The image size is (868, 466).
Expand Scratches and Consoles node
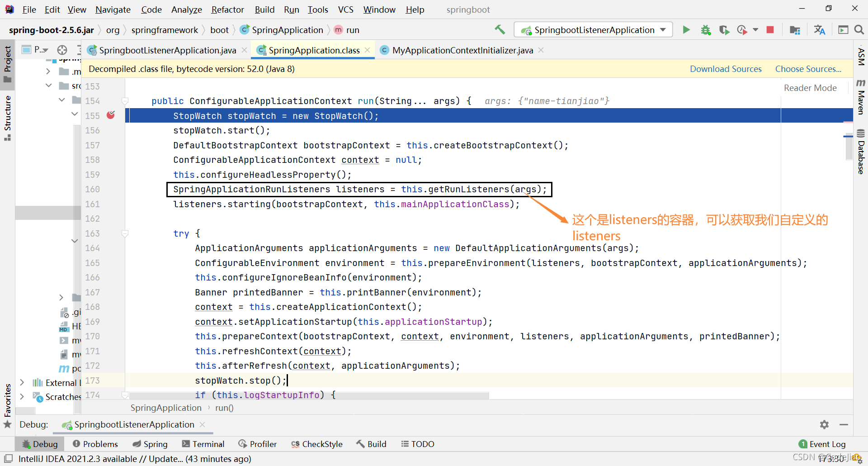point(22,397)
